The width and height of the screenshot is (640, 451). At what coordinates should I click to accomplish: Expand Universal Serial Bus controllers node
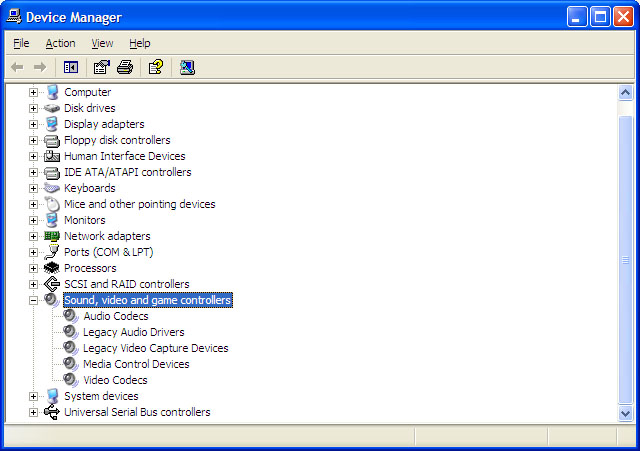click(33, 412)
